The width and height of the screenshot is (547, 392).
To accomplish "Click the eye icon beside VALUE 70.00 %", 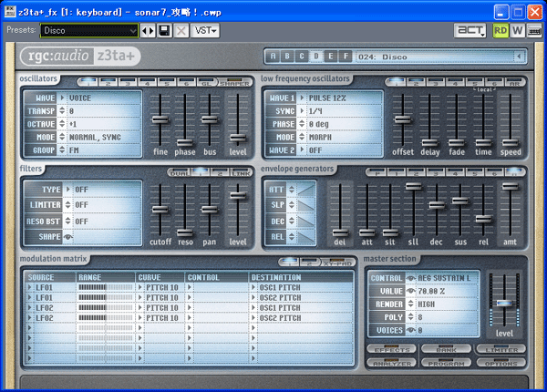I will (411, 291).
